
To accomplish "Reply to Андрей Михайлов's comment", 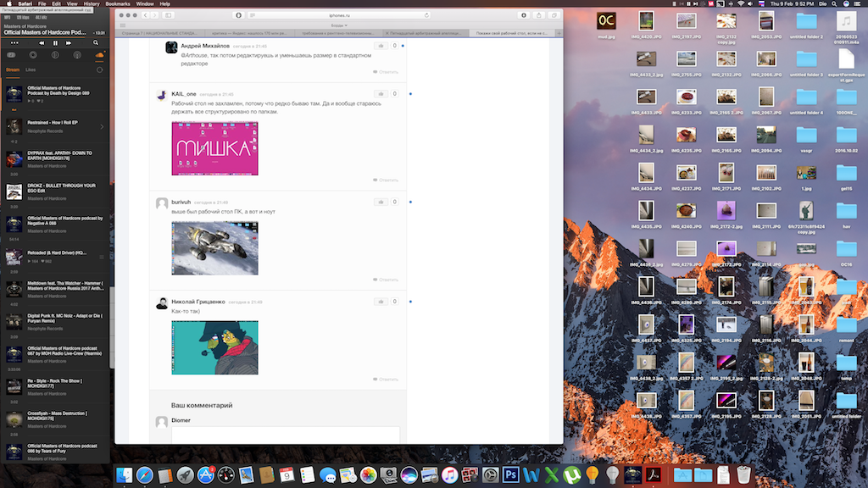I will coord(386,72).
